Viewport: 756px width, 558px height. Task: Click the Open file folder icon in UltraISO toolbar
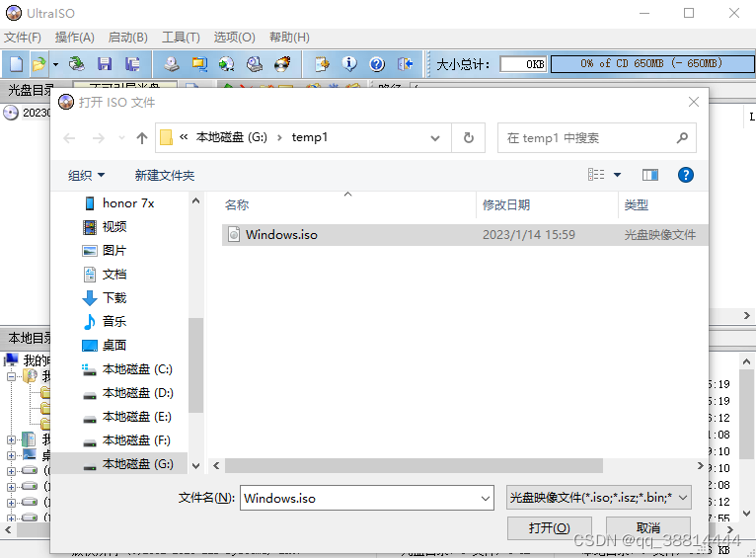[38, 64]
